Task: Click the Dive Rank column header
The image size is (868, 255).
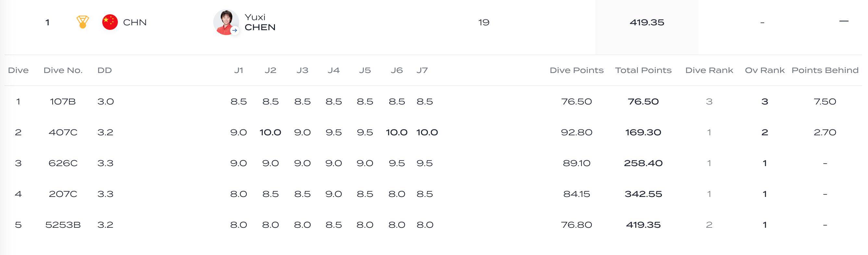Action: (709, 70)
